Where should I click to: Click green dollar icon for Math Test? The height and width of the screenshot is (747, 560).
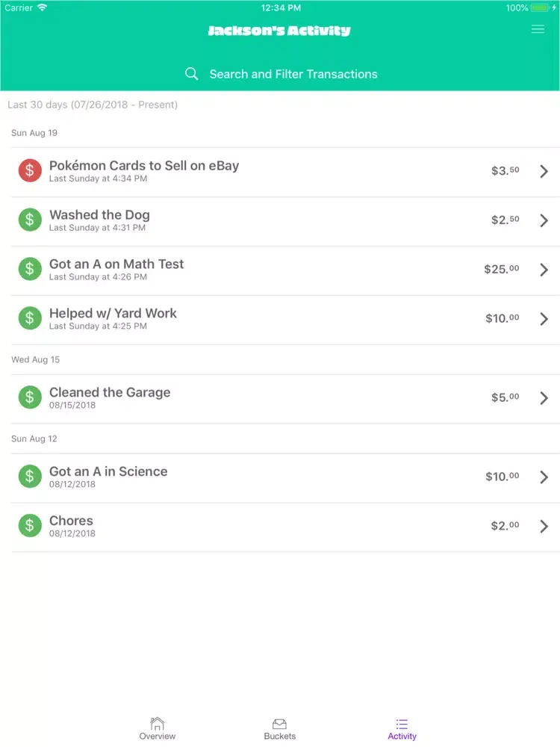pos(30,269)
